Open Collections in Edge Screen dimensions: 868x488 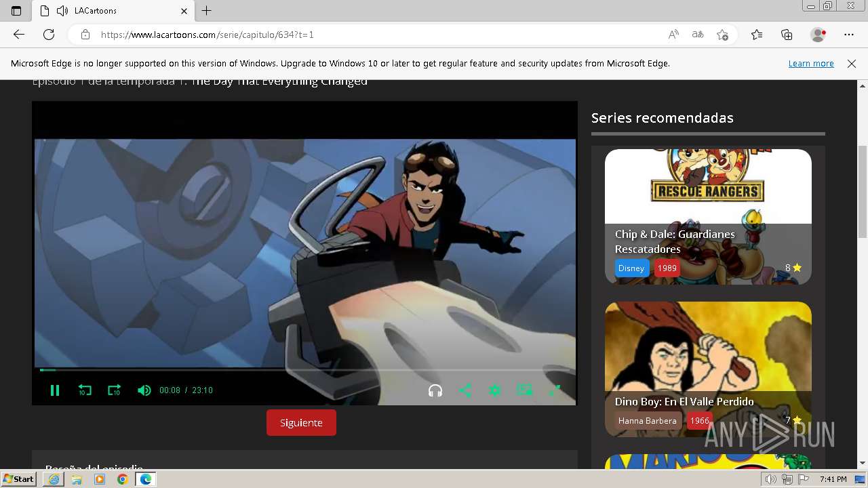pyautogui.click(x=787, y=35)
